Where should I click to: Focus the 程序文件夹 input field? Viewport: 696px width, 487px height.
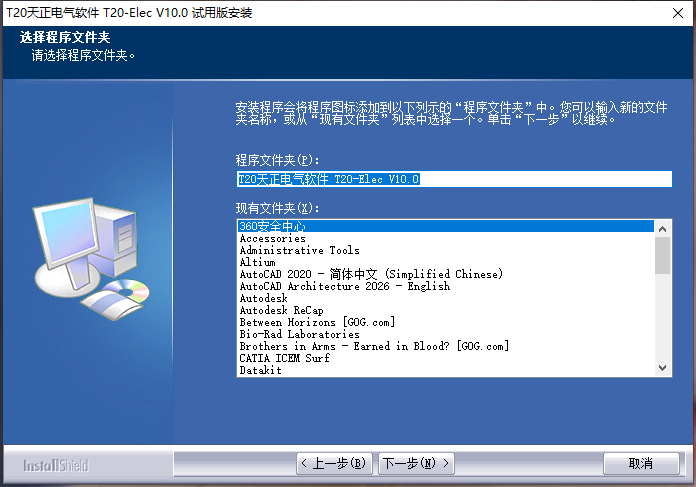[x=454, y=179]
